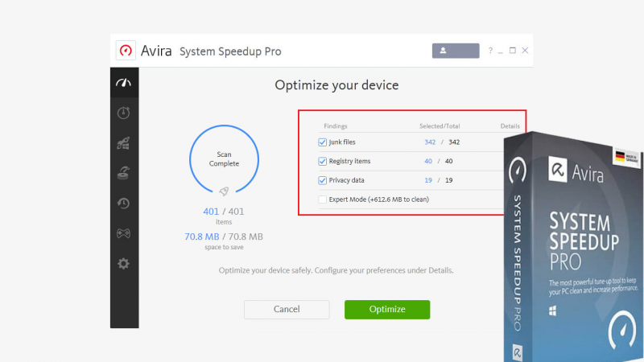The image size is (644, 362).
Task: Maximize the System Speedup window
Action: pos(513,51)
